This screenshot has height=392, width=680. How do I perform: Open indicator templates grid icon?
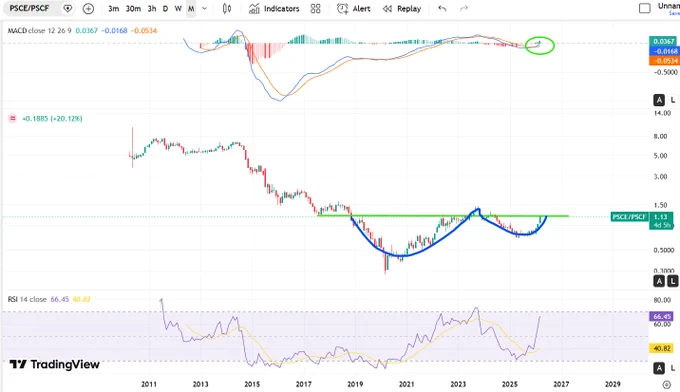pos(316,9)
